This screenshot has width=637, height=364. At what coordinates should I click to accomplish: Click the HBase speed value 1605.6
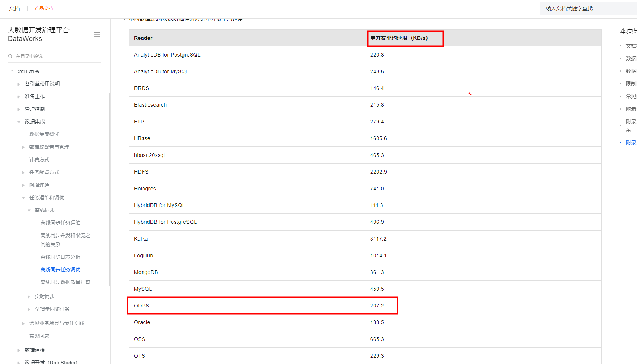coord(378,138)
